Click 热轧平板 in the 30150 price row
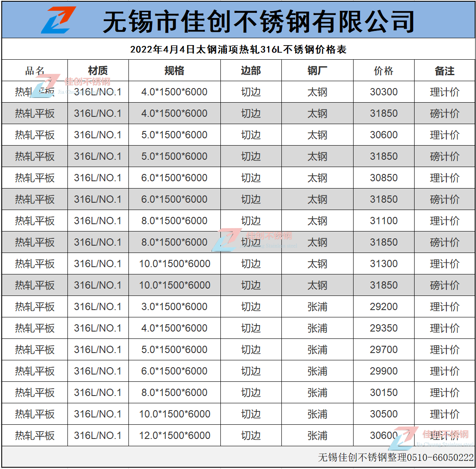 point(35,393)
